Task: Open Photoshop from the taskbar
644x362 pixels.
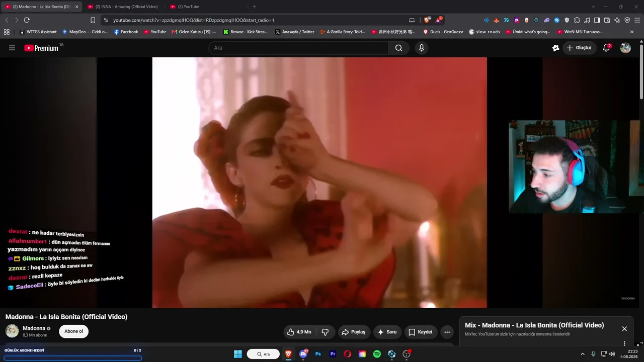Action: 318,354
